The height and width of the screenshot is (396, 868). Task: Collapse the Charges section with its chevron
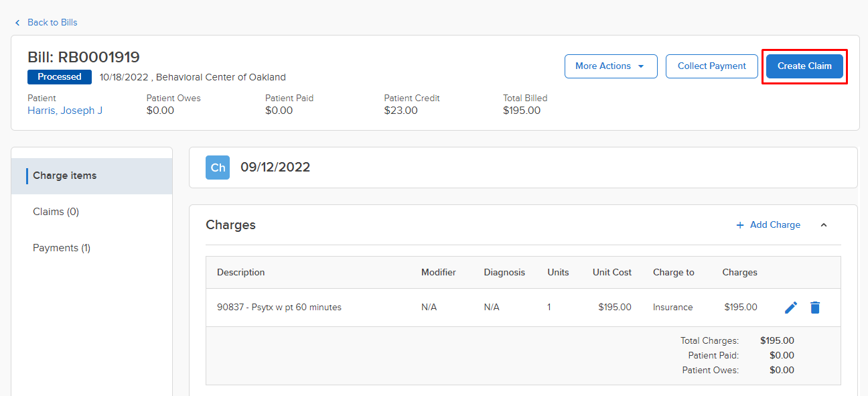point(823,225)
